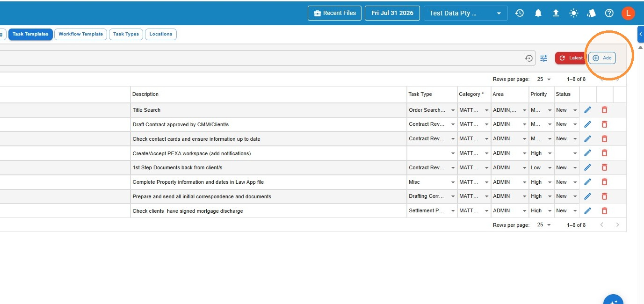
Task: Go to previous page in bottom pagination
Action: pyautogui.click(x=602, y=225)
